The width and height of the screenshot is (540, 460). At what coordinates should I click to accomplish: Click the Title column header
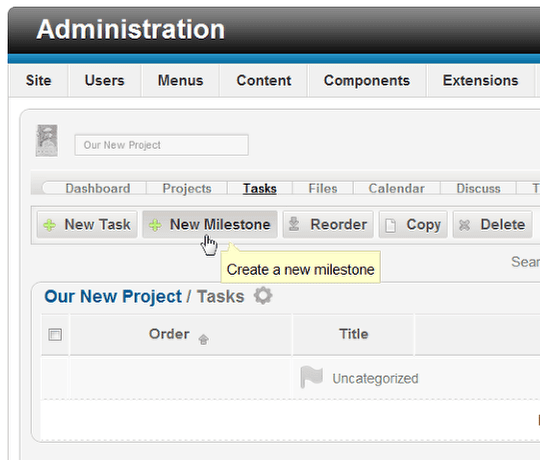[354, 334]
